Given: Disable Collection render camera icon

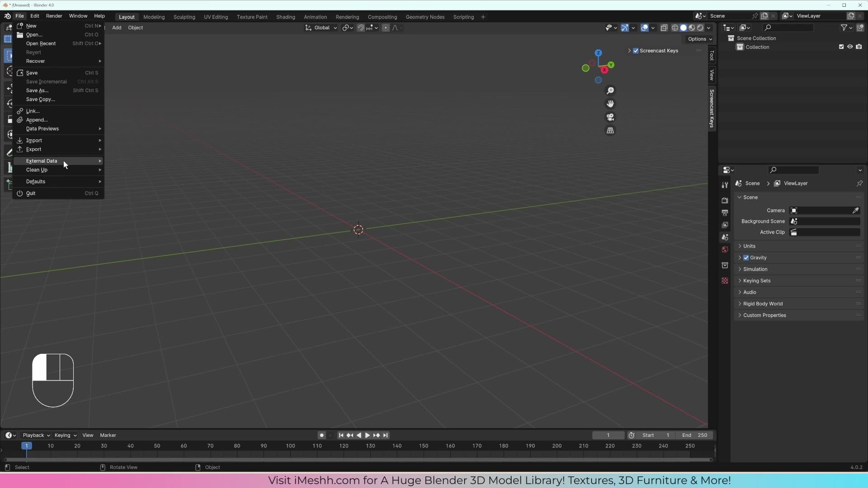Looking at the screenshot, I should click(859, 47).
